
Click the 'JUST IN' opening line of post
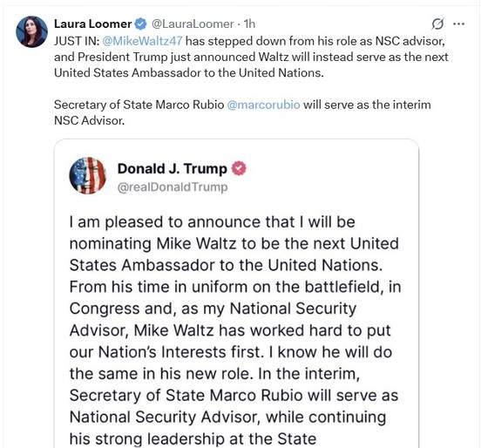coord(249,41)
